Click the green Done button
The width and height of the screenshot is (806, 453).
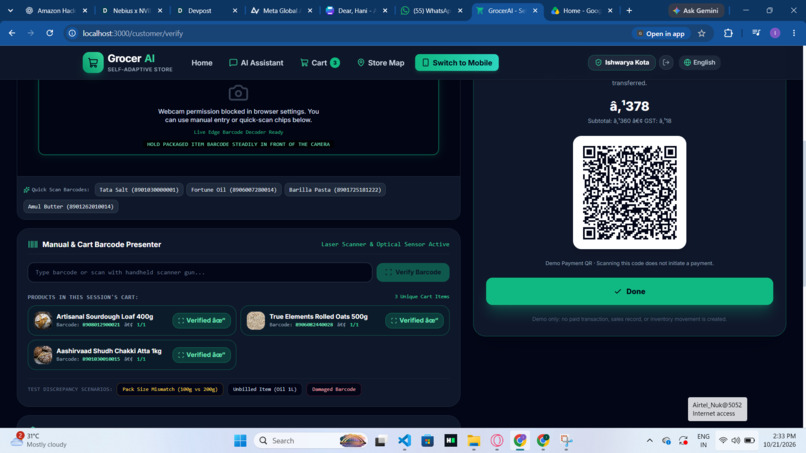[x=629, y=292]
